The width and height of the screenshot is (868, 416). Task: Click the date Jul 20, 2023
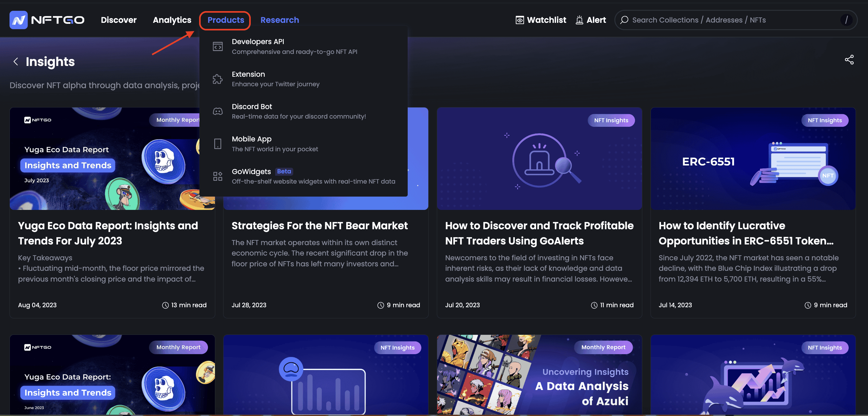(462, 305)
